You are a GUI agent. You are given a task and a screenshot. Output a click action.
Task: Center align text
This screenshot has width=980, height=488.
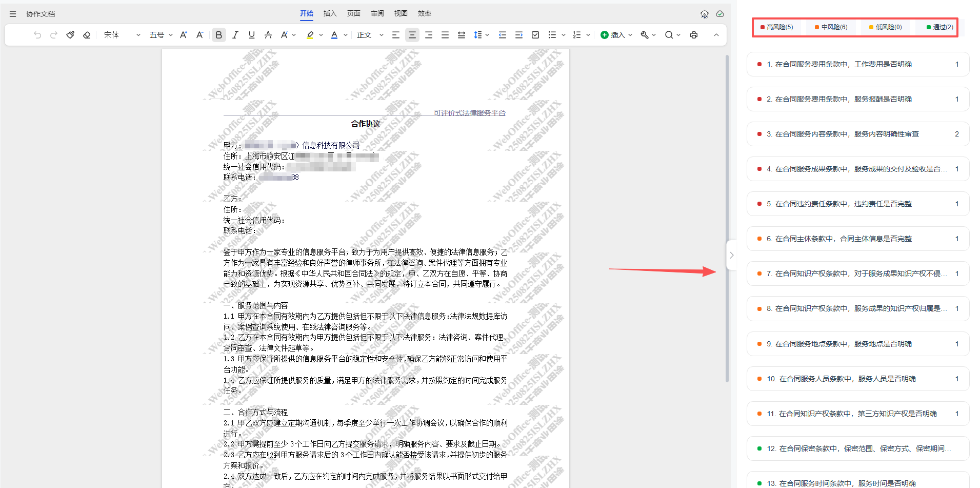coord(412,35)
